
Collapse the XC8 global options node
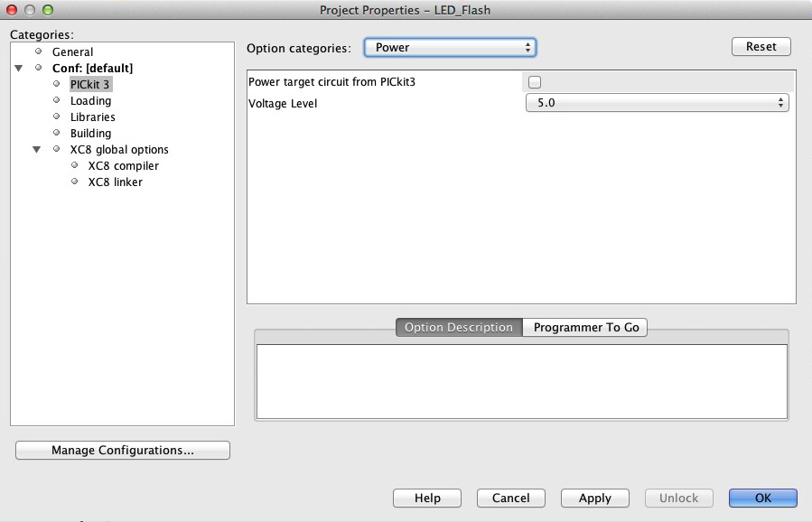[37, 150]
